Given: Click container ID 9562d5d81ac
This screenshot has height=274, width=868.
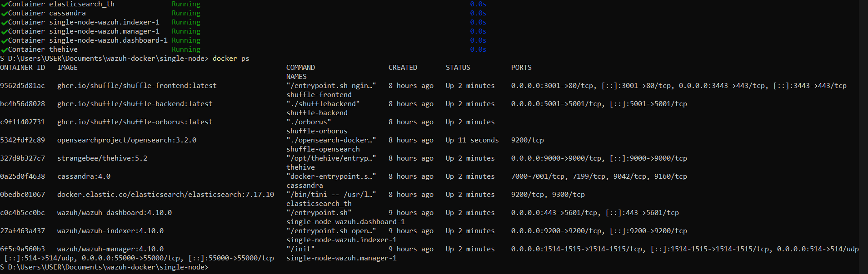Looking at the screenshot, I should coord(22,86).
